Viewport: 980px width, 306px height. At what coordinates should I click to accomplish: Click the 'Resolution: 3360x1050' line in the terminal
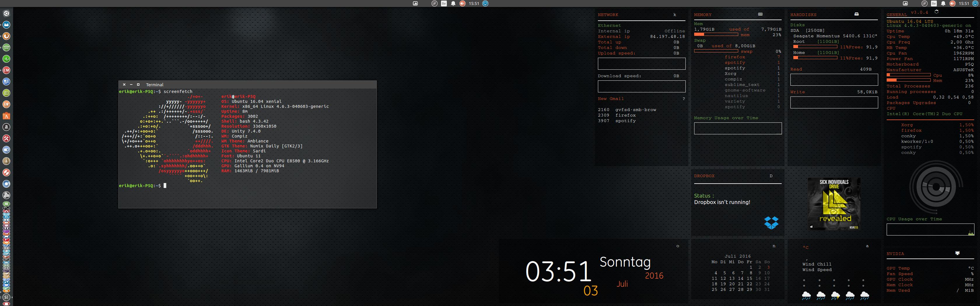249,126
